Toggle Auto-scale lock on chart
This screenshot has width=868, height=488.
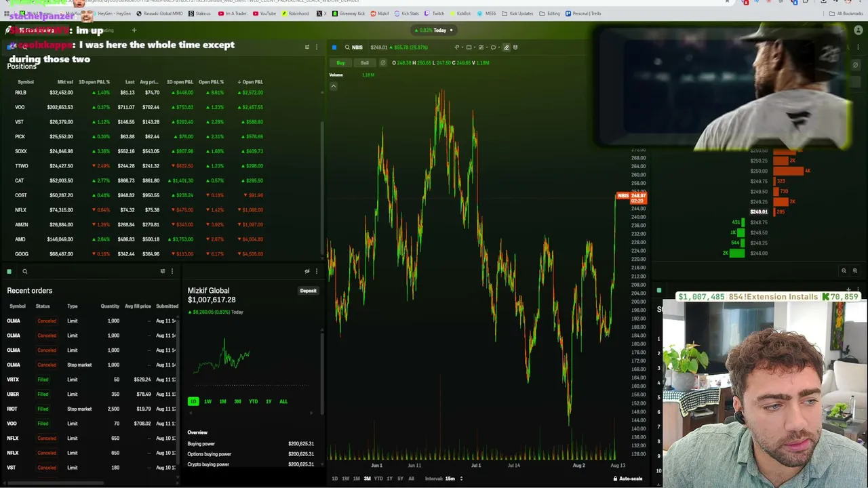627,479
